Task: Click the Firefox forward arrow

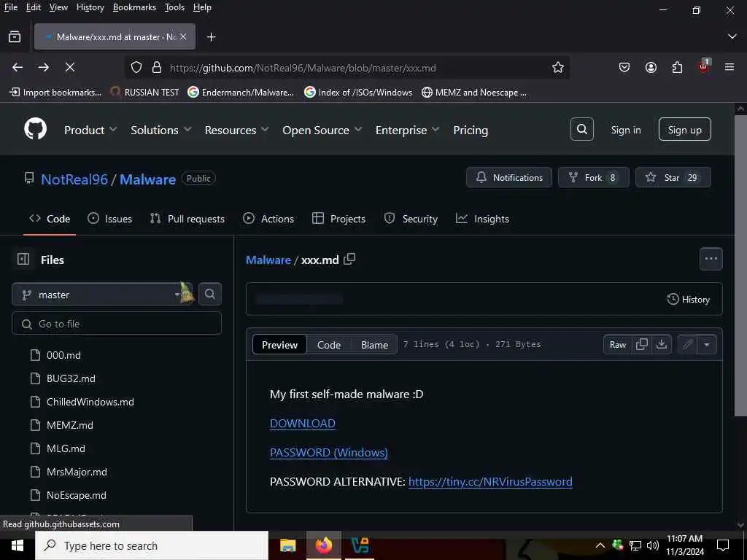Action: tap(43, 68)
